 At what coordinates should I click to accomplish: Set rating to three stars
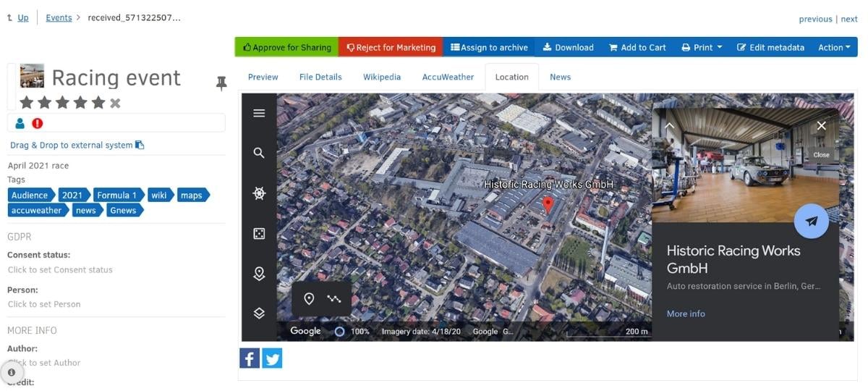(62, 103)
